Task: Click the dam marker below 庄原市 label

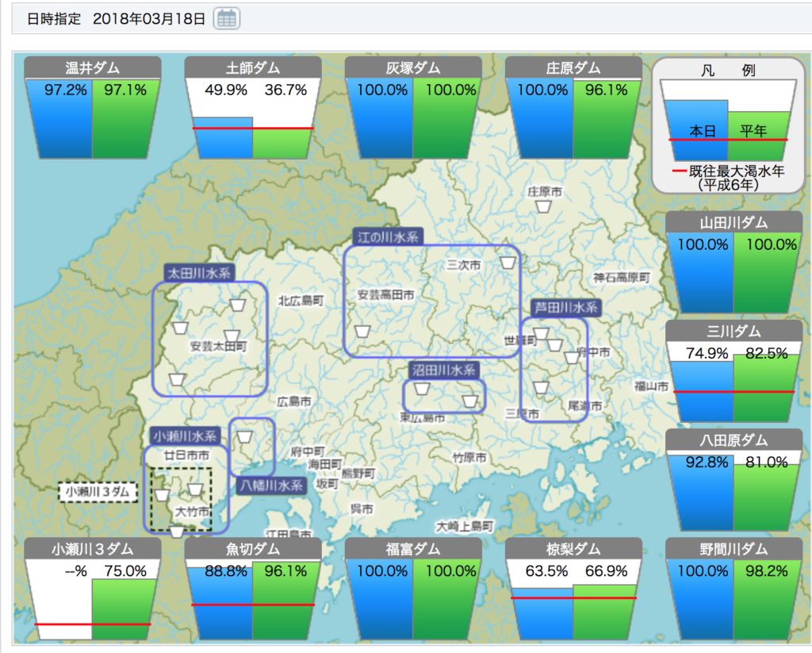Action: point(542,207)
